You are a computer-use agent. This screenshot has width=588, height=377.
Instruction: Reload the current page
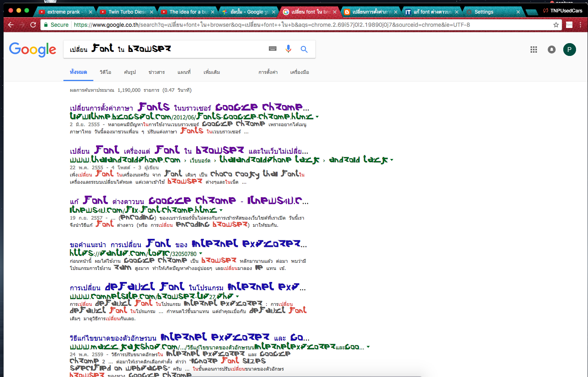[x=33, y=25]
